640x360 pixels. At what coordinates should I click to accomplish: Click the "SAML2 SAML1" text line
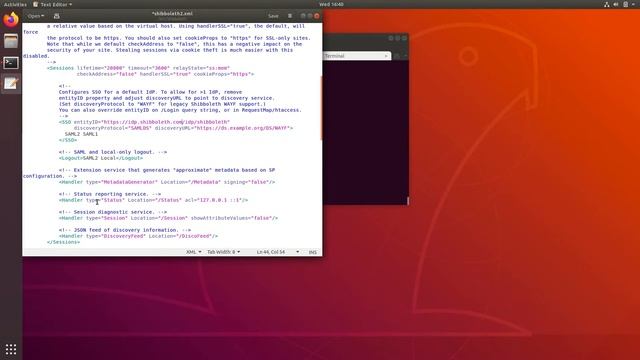(x=81, y=134)
